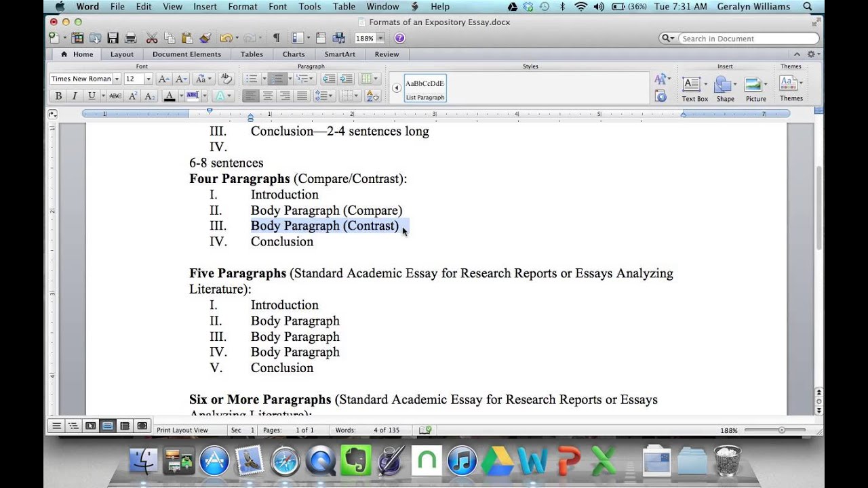868x488 pixels.
Task: Open Safari from the Dock
Action: click(x=285, y=462)
